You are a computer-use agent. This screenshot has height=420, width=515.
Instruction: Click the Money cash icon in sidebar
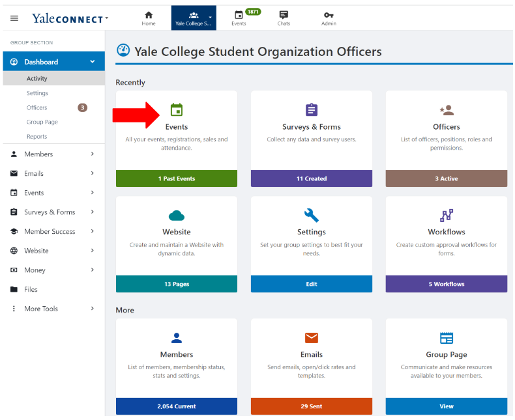[x=14, y=270]
